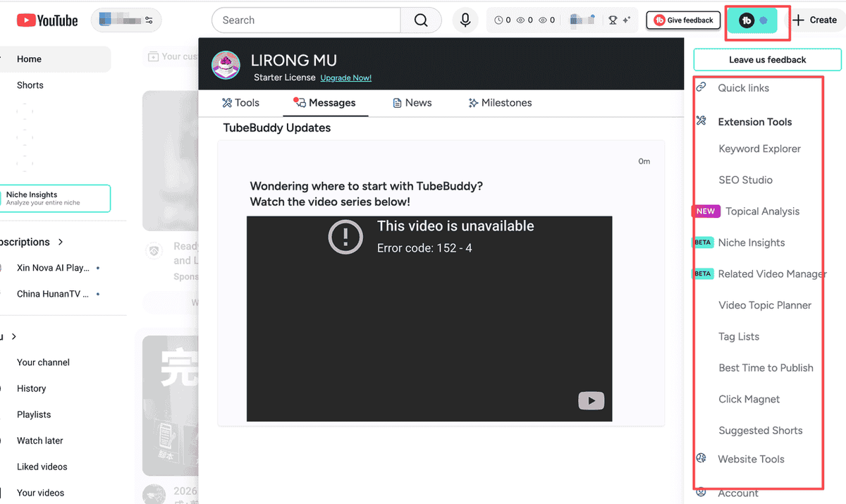The height and width of the screenshot is (504, 846).
Task: Click the 'Error code: 152 - 4' text
Action: coord(424,248)
